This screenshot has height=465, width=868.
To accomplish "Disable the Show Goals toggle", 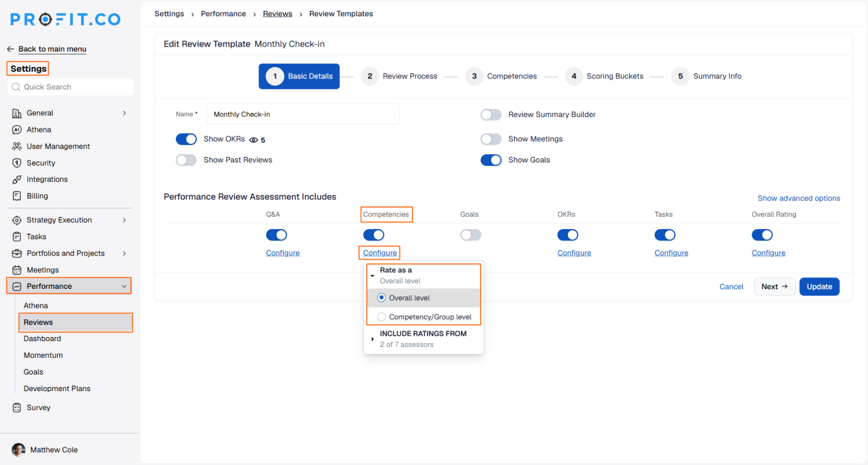I will click(491, 160).
